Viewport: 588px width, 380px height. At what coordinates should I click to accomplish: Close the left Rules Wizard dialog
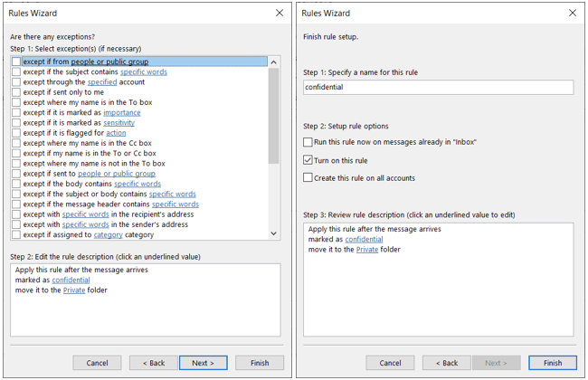pyautogui.click(x=280, y=13)
